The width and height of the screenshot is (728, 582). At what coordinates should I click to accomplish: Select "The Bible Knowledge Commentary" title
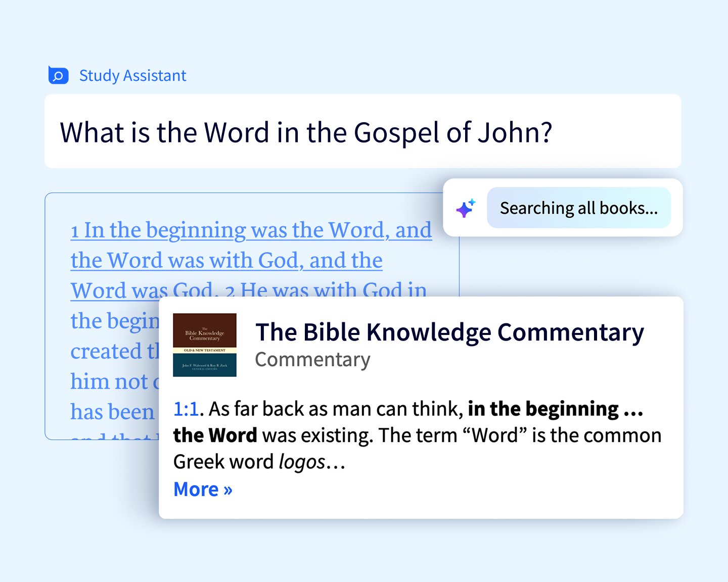tap(449, 332)
